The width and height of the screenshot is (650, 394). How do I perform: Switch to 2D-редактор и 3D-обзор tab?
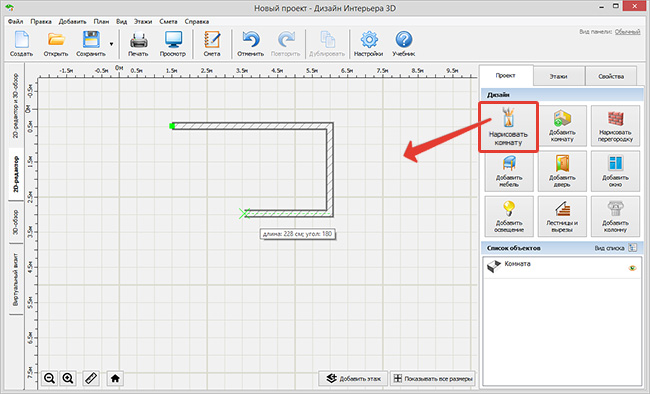16,106
